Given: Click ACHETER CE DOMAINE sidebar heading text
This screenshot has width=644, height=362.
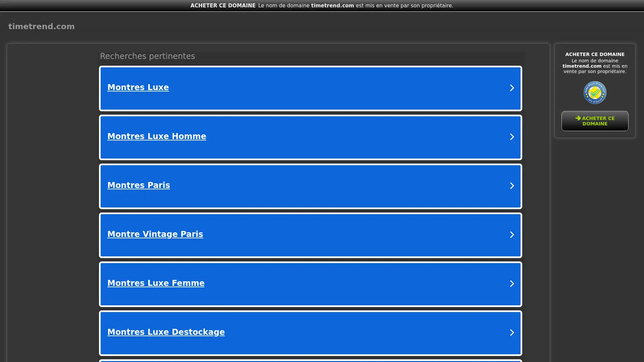Looking at the screenshot, I should 595,54.
